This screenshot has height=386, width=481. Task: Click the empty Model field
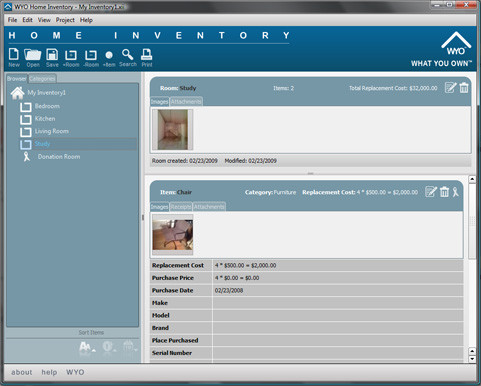(338, 315)
